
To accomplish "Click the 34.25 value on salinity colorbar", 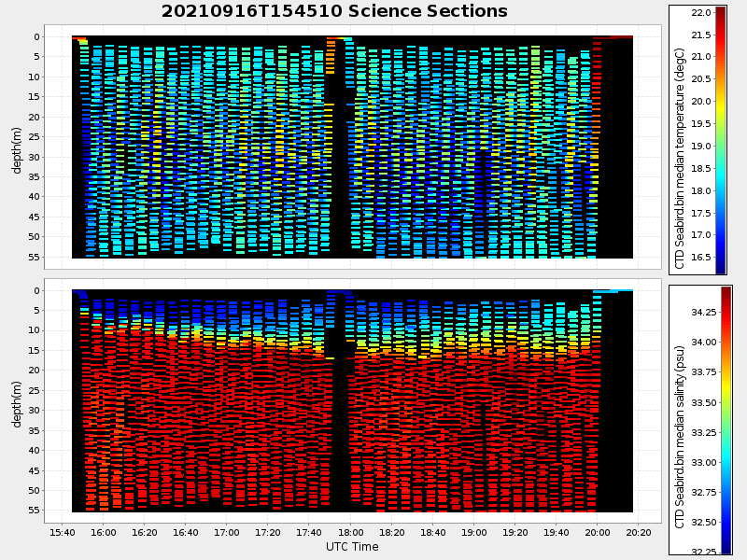I will pos(704,312).
